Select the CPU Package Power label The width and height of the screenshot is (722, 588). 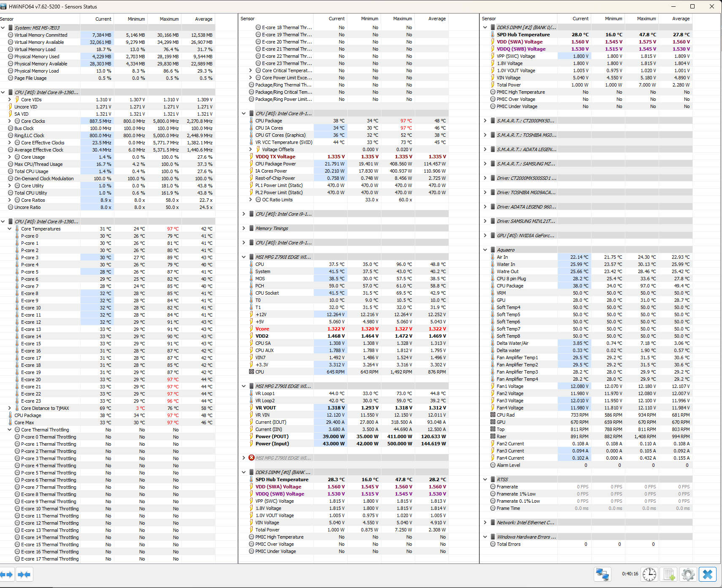click(x=276, y=164)
